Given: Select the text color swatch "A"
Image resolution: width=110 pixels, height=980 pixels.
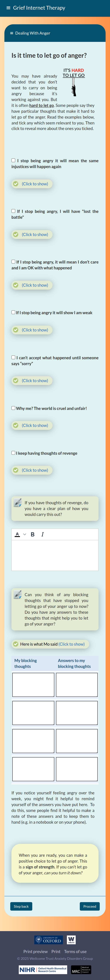Looking at the screenshot, I should click(17, 534).
